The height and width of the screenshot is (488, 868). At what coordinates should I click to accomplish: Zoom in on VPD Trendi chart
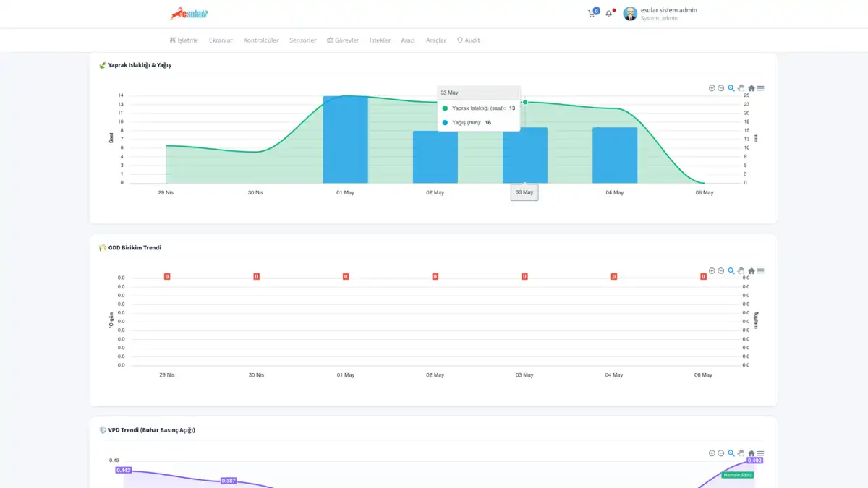[712, 453]
